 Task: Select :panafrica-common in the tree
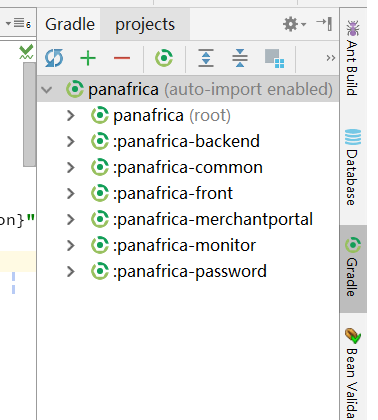(x=188, y=167)
